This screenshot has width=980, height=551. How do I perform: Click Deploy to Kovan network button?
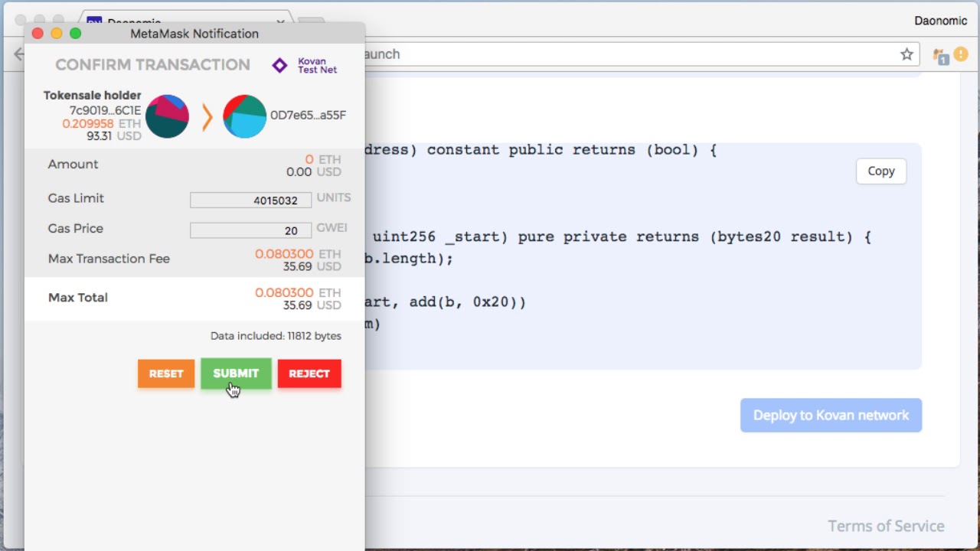(x=831, y=415)
